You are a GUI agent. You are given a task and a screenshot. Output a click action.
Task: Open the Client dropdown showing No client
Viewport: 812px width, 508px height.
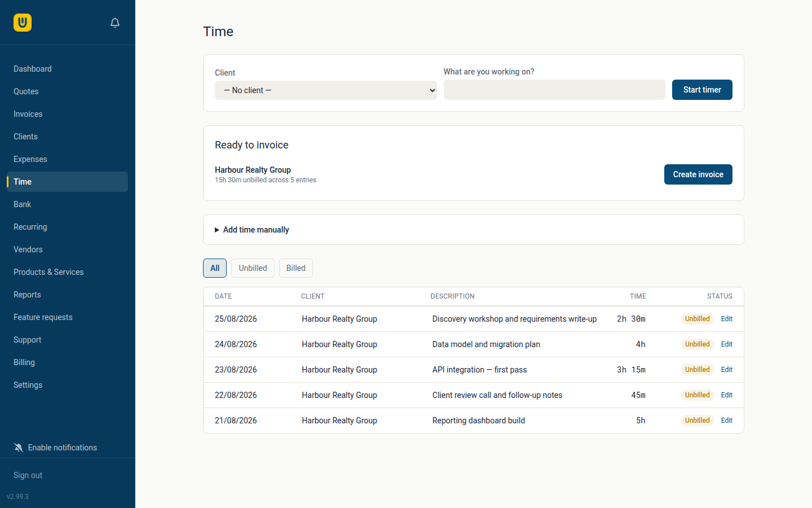coord(326,90)
